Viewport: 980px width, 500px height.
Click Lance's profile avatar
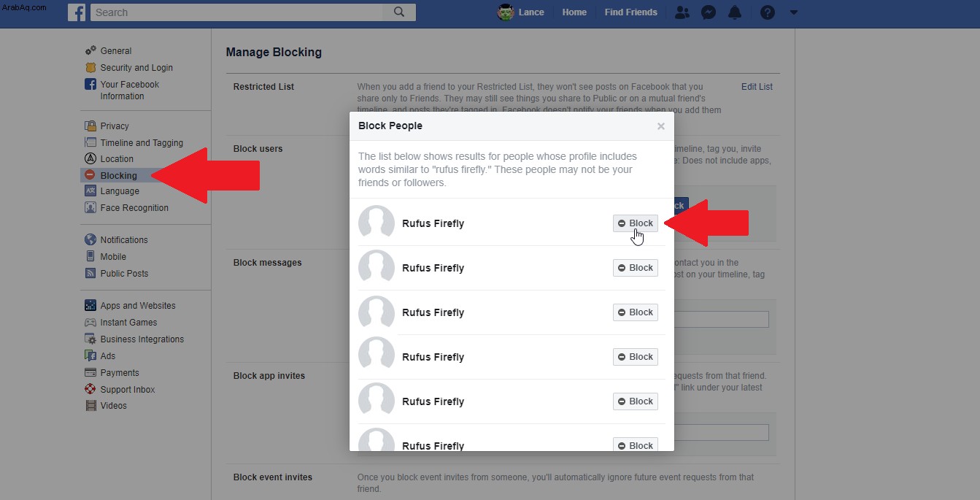[x=506, y=12]
